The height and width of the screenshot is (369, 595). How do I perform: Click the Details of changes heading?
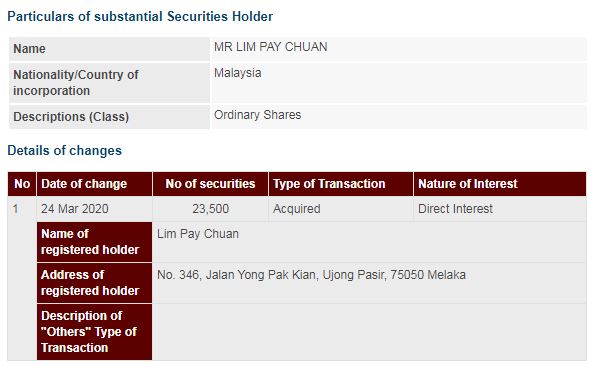pos(65,151)
